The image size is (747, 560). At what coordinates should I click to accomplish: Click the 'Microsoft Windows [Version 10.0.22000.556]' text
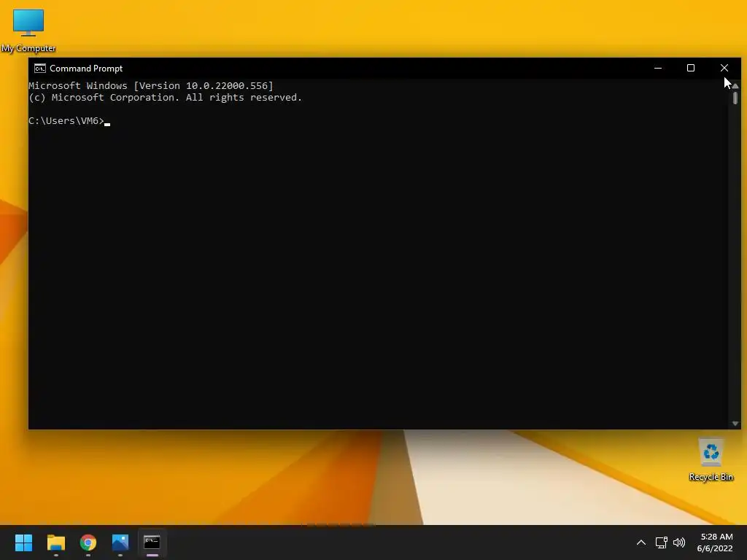pyautogui.click(x=150, y=86)
